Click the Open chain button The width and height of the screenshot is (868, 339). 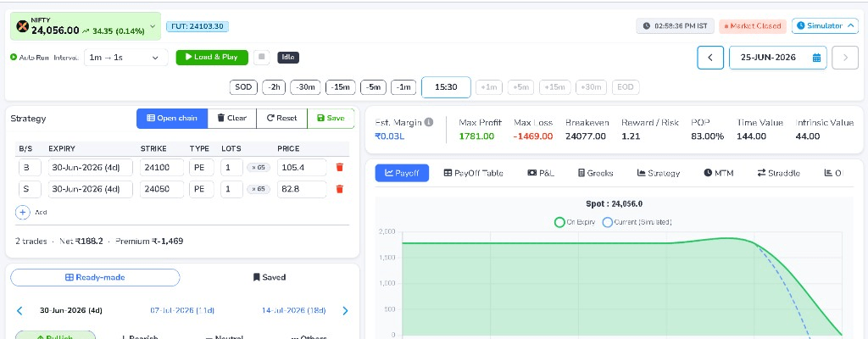pyautogui.click(x=172, y=118)
